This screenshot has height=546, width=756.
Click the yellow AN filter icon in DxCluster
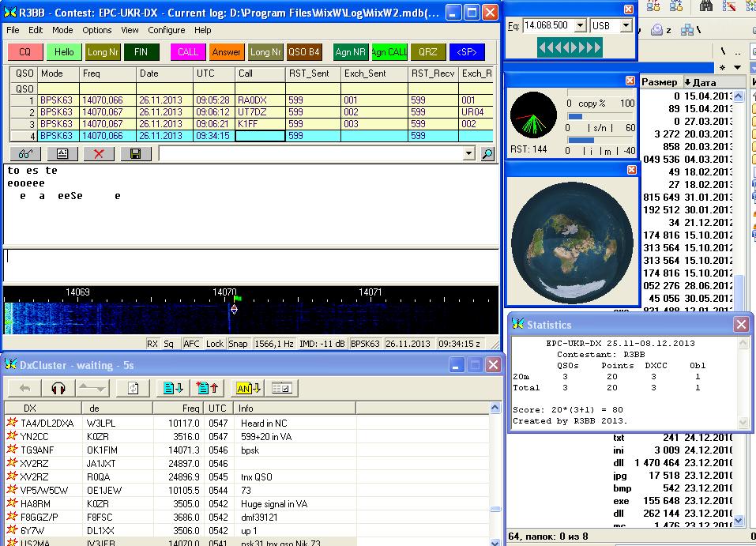pyautogui.click(x=248, y=388)
